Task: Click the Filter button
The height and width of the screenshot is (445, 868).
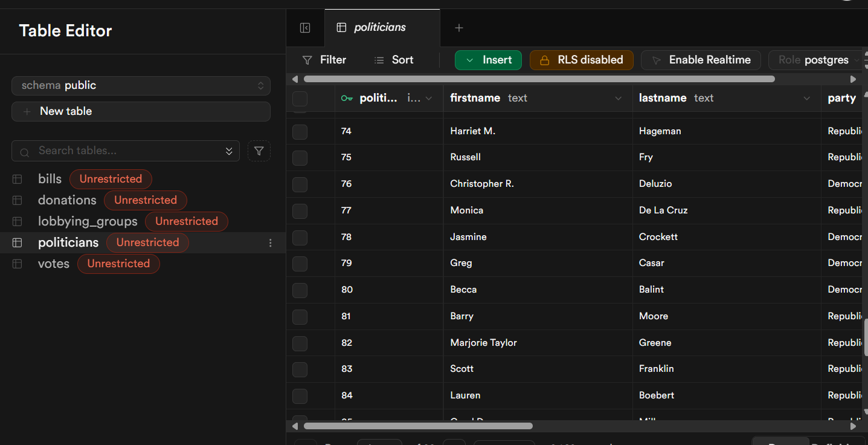Action: [324, 60]
